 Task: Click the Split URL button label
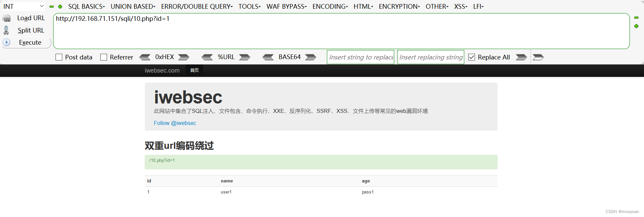pyautogui.click(x=31, y=30)
